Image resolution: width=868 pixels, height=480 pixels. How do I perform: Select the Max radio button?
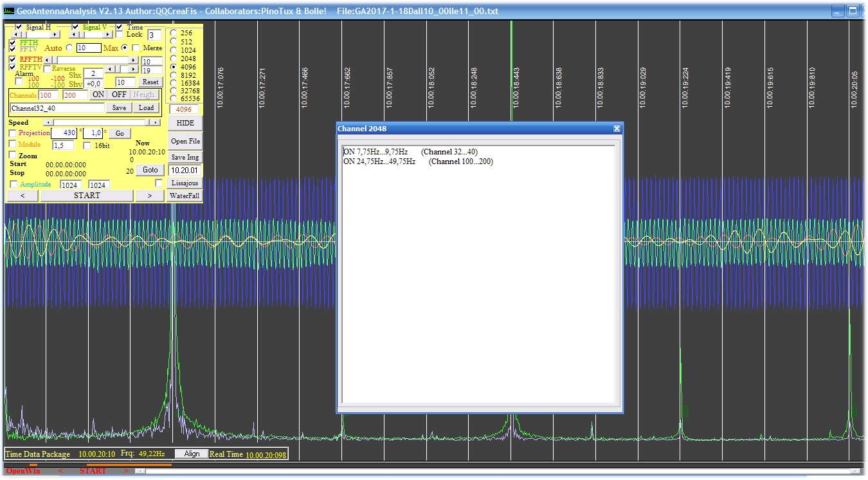125,48
